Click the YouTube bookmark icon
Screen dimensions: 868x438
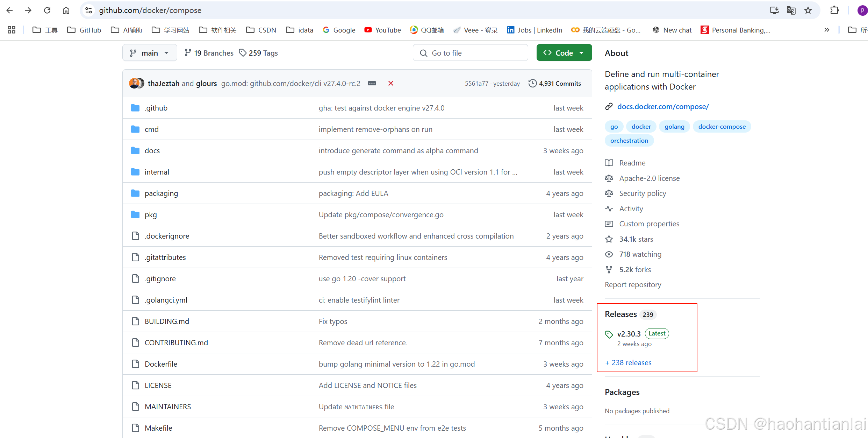pyautogui.click(x=368, y=30)
